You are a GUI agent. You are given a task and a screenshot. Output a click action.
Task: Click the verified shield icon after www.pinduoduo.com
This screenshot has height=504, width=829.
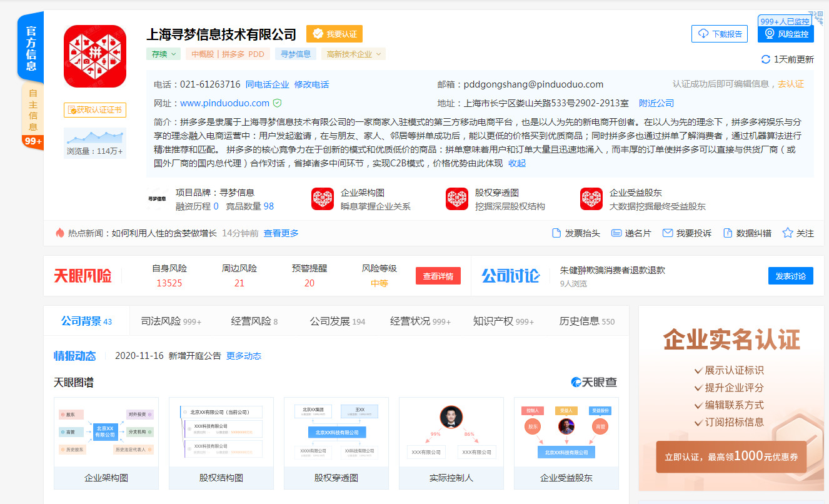tap(277, 103)
